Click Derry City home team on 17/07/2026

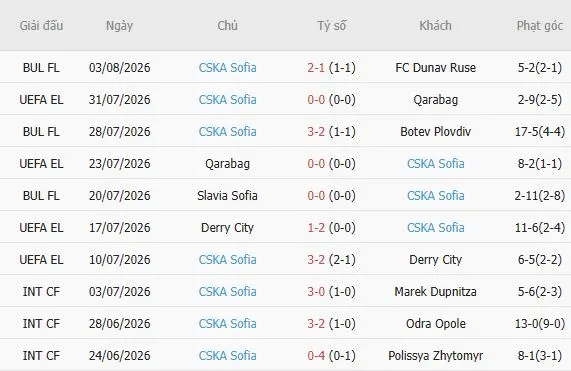[x=228, y=228]
